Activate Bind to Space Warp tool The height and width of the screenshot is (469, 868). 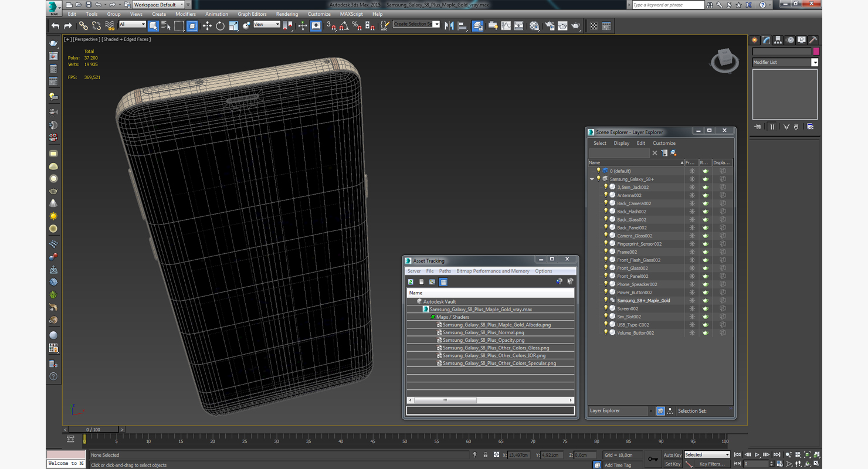(110, 26)
